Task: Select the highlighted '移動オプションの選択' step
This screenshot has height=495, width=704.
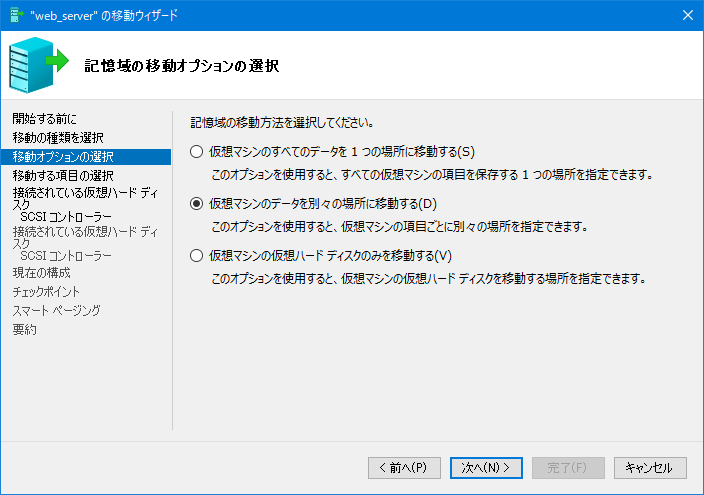Action: pyautogui.click(x=86, y=157)
